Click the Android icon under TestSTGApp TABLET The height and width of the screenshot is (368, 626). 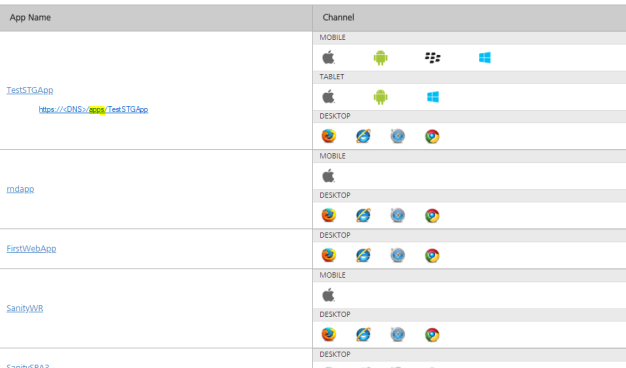[x=380, y=97]
